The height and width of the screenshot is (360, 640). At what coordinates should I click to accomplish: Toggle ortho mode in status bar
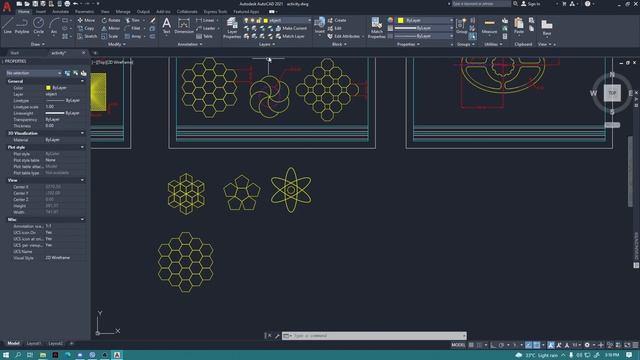[x=493, y=345]
